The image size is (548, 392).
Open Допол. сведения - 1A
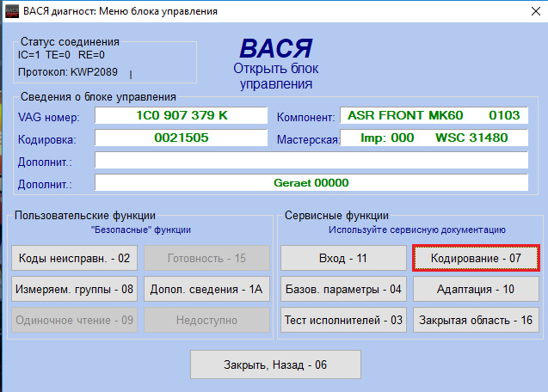[206, 290]
